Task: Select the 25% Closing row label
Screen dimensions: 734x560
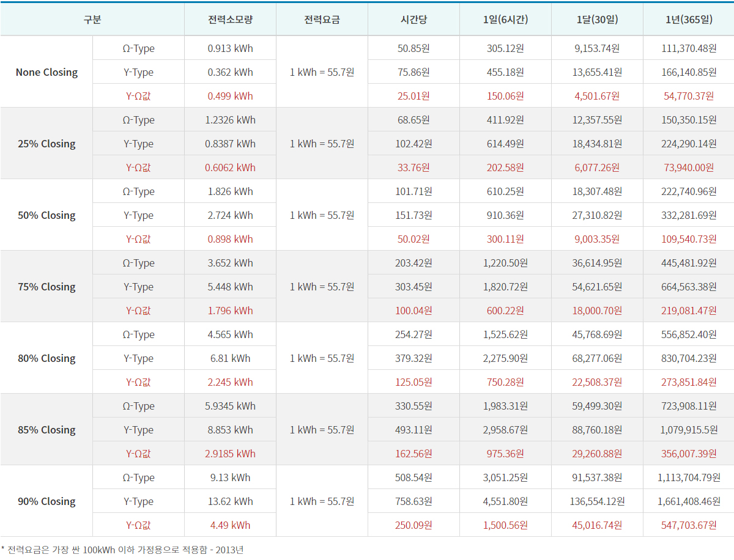Action: click(x=46, y=144)
